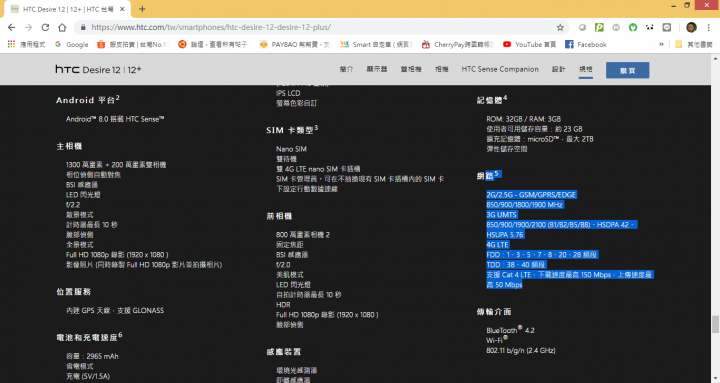Viewport: 720px width, 383px height.
Task: Open the green circle extension icon
Action: pos(633,28)
